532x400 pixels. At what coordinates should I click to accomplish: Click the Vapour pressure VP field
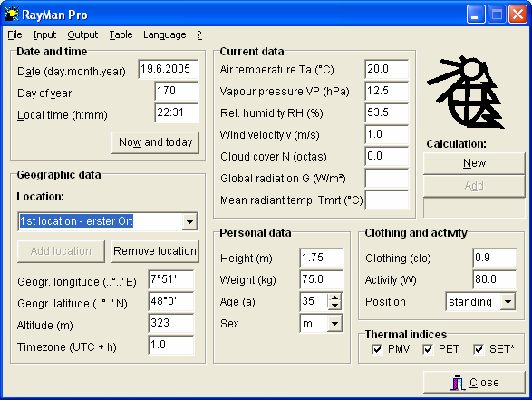click(x=387, y=91)
